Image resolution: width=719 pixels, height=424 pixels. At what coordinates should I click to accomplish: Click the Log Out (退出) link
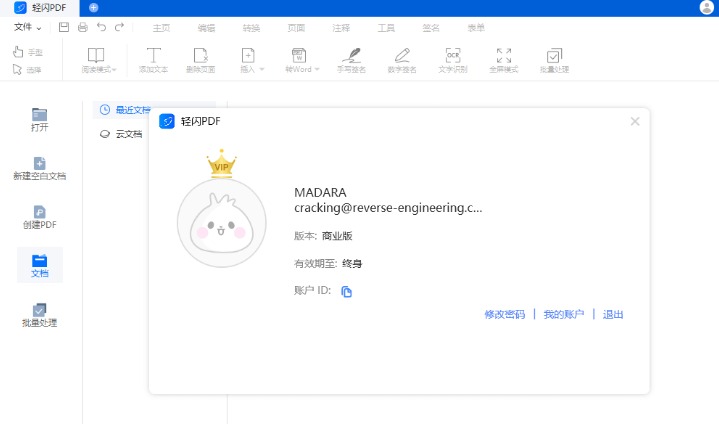(x=613, y=314)
